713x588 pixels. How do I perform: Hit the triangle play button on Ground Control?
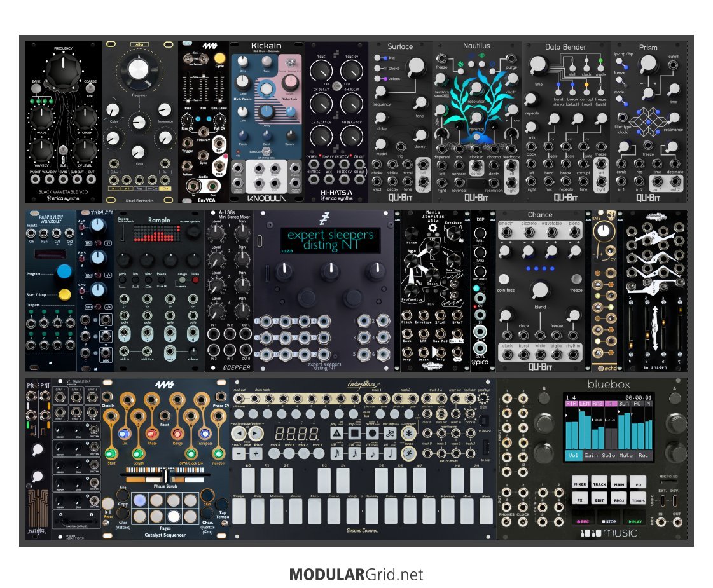pyautogui.click(x=336, y=433)
